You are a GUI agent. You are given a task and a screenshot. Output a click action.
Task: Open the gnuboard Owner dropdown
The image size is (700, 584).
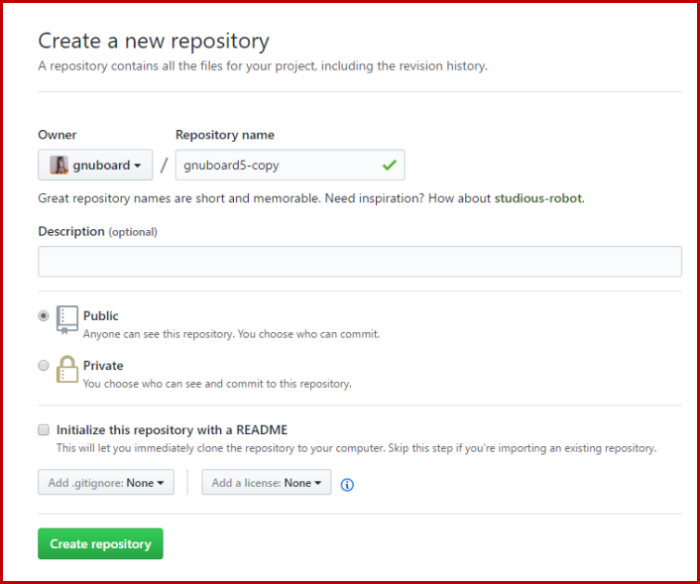(x=95, y=165)
